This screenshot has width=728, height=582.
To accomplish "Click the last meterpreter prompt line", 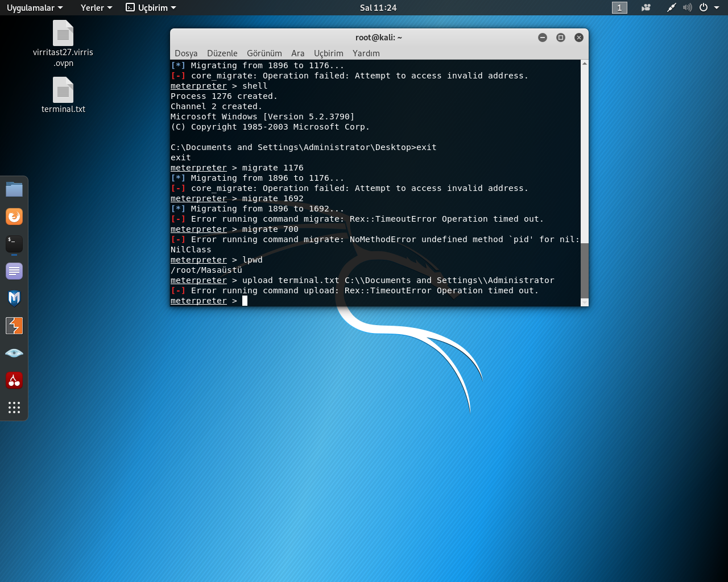I will pyautogui.click(x=209, y=301).
